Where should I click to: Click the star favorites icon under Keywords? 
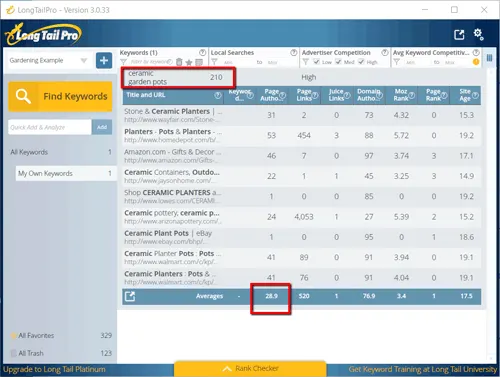pos(189,62)
